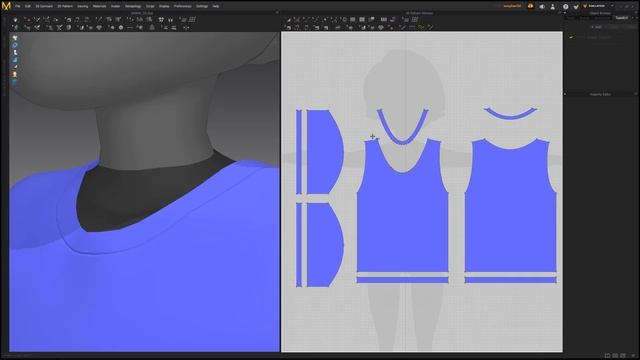Open the Avatar menu

(x=116, y=6)
